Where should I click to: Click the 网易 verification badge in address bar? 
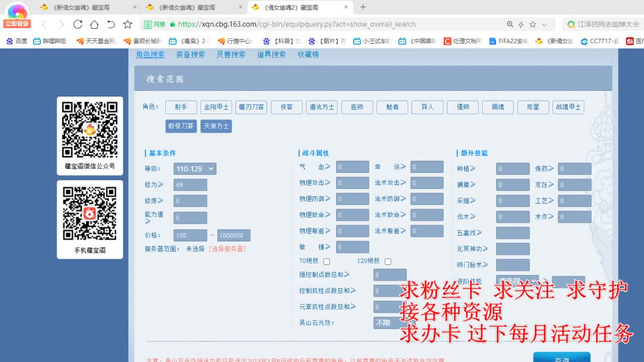[153, 24]
